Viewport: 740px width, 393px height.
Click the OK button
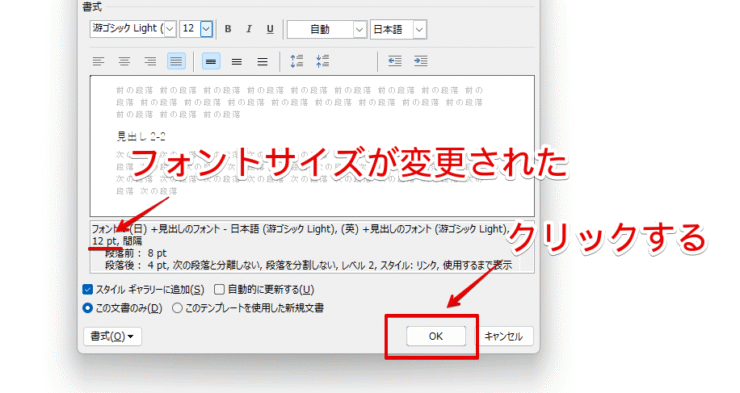(436, 336)
